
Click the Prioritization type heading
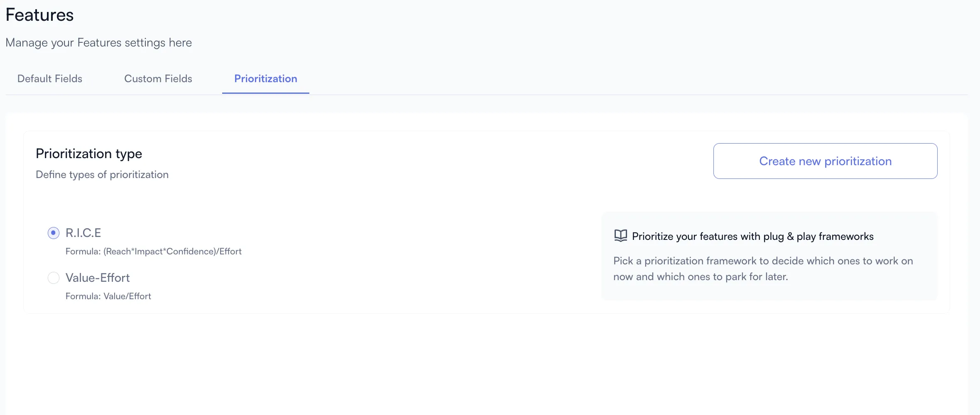89,154
